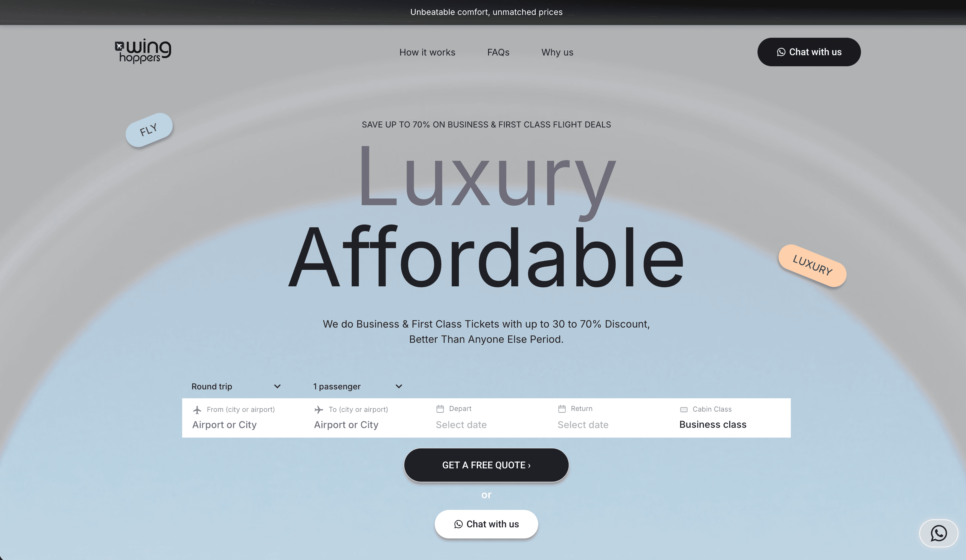Click the white Chat with us button
The image size is (966, 560).
pyautogui.click(x=486, y=524)
